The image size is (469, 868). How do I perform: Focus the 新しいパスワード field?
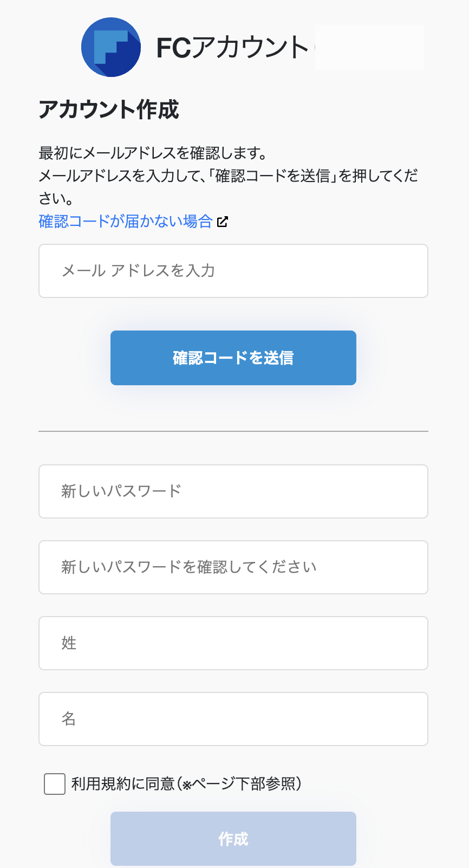pos(233,491)
